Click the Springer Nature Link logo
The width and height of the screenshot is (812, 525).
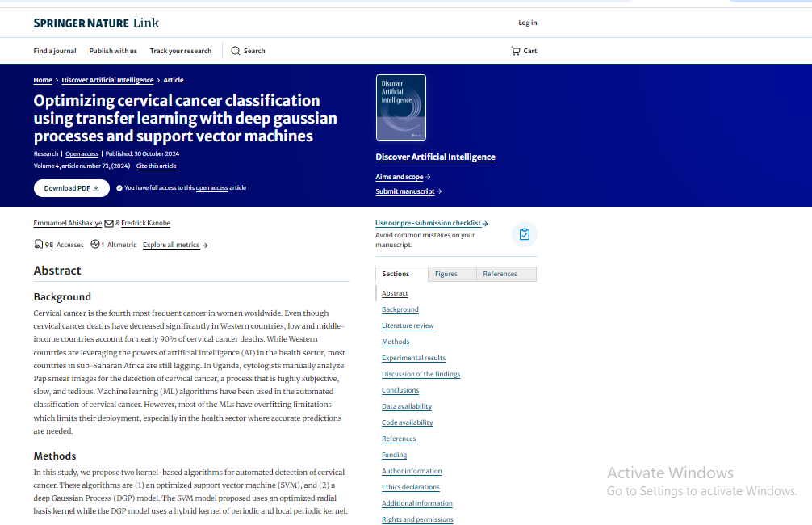(x=96, y=23)
